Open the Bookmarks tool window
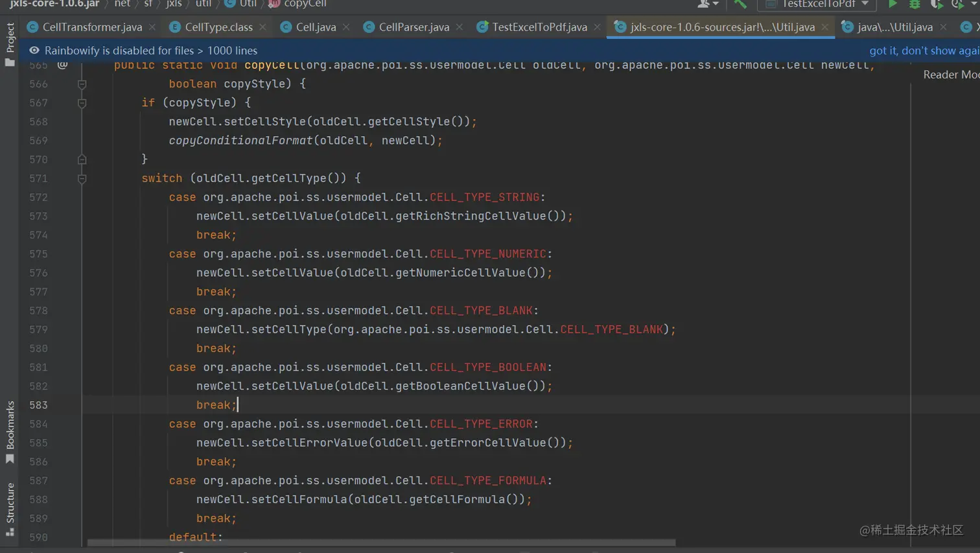The image size is (980, 553). click(10, 432)
